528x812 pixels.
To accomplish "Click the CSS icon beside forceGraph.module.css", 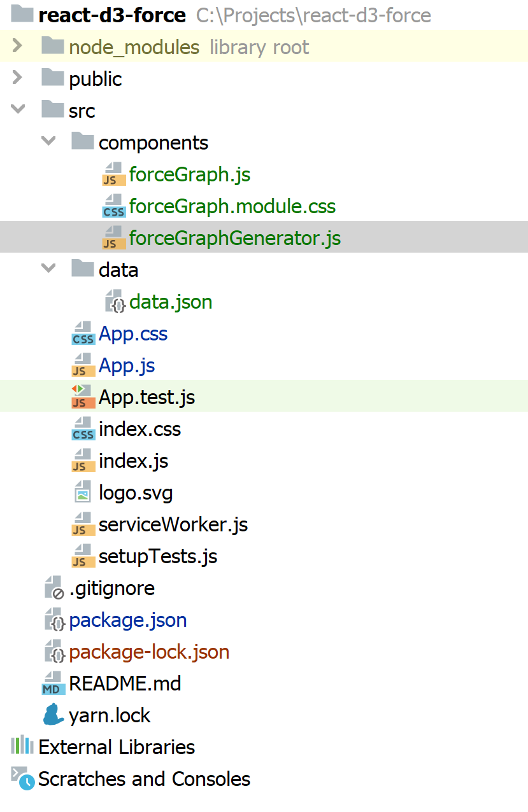I will [113, 206].
